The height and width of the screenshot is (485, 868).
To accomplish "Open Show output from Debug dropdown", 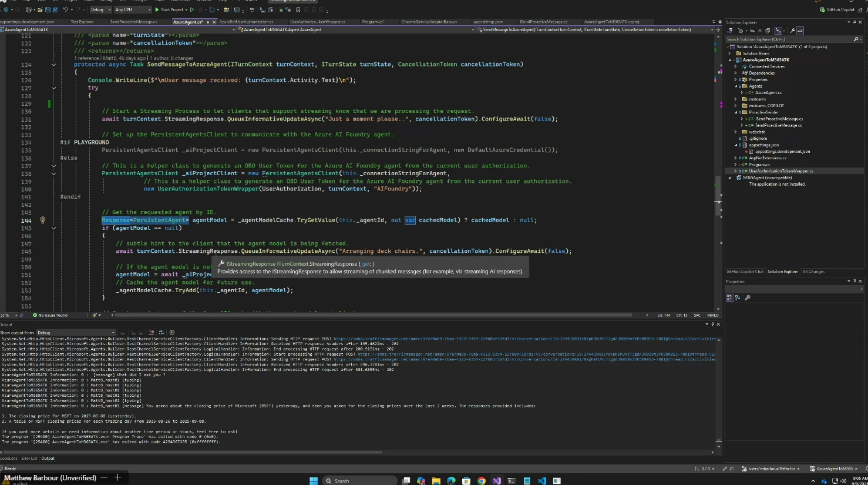I will [x=76, y=332].
